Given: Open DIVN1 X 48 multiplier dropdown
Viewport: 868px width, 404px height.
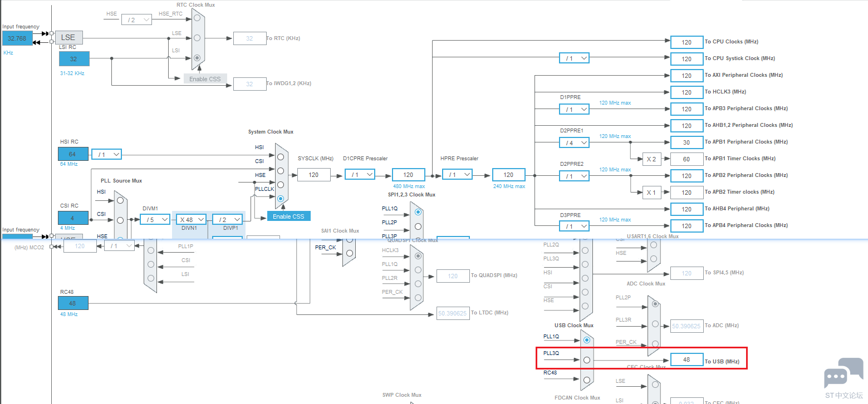Looking at the screenshot, I should (x=192, y=219).
